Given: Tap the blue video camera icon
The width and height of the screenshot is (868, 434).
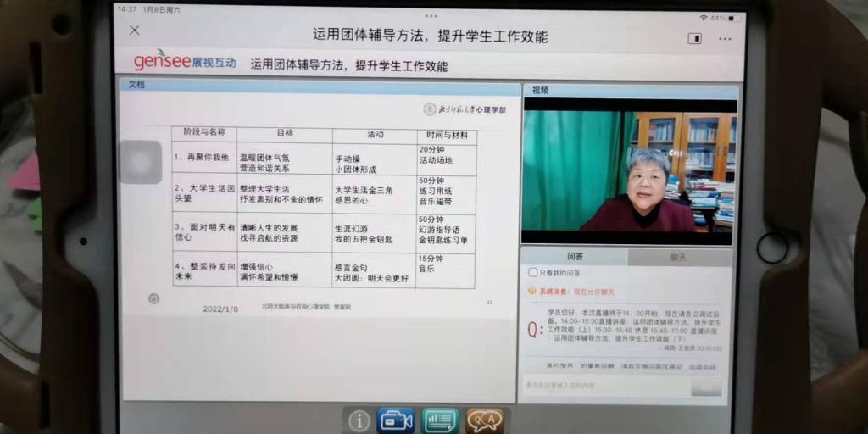Looking at the screenshot, I should click(396, 420).
